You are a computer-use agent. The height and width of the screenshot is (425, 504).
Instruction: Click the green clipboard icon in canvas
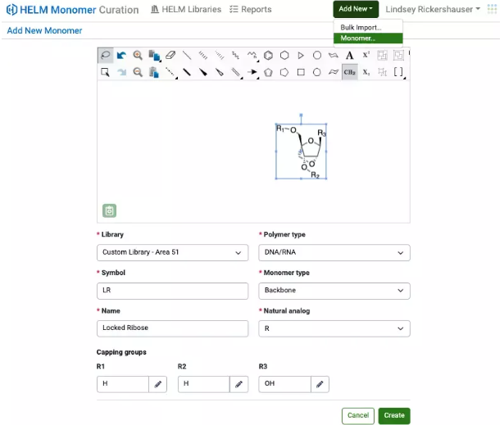109,210
